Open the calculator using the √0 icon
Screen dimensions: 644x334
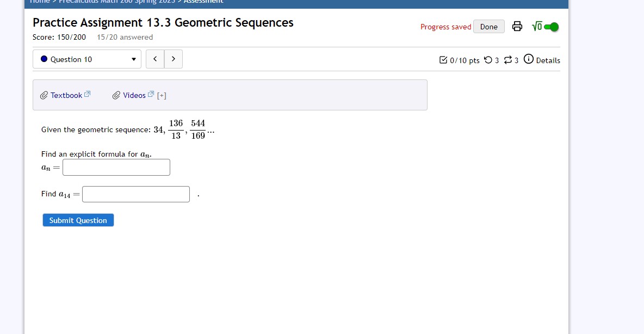tap(537, 26)
